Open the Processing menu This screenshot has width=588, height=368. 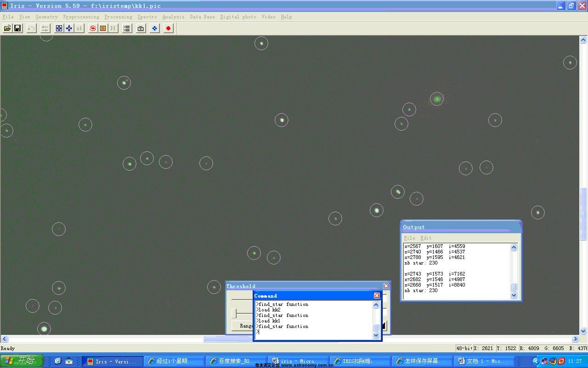tap(118, 17)
